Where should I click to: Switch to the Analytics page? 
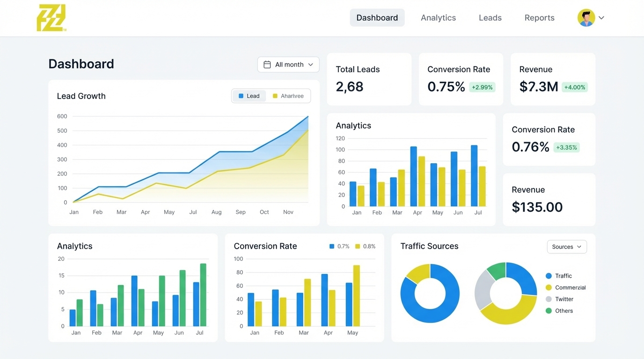tap(438, 17)
